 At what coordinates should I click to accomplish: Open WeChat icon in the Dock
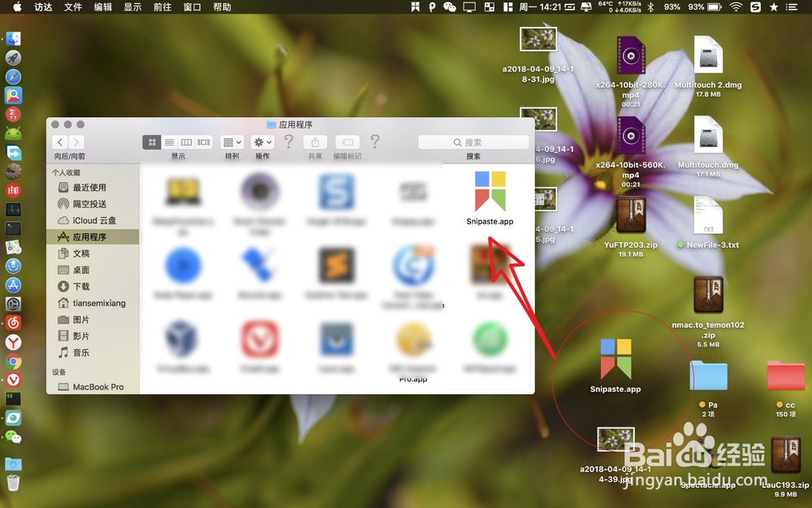pos(13,437)
